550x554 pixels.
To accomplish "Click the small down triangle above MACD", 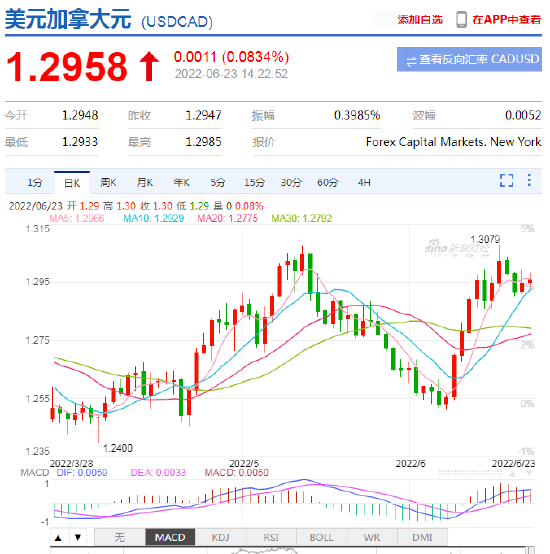I will 529,473.
